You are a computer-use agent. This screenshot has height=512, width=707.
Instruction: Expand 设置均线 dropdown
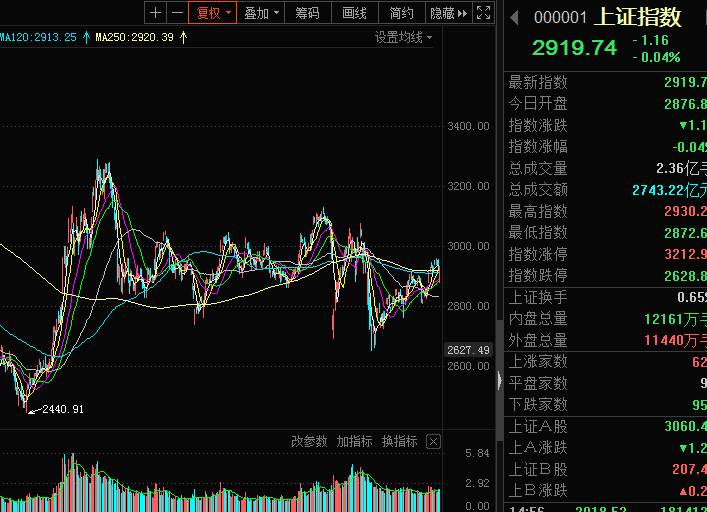click(403, 37)
